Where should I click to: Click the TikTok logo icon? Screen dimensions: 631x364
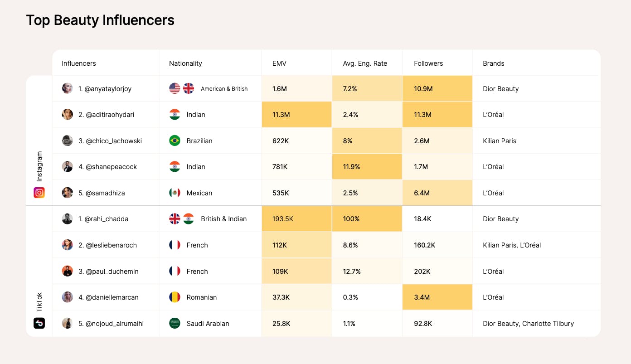pyautogui.click(x=39, y=323)
